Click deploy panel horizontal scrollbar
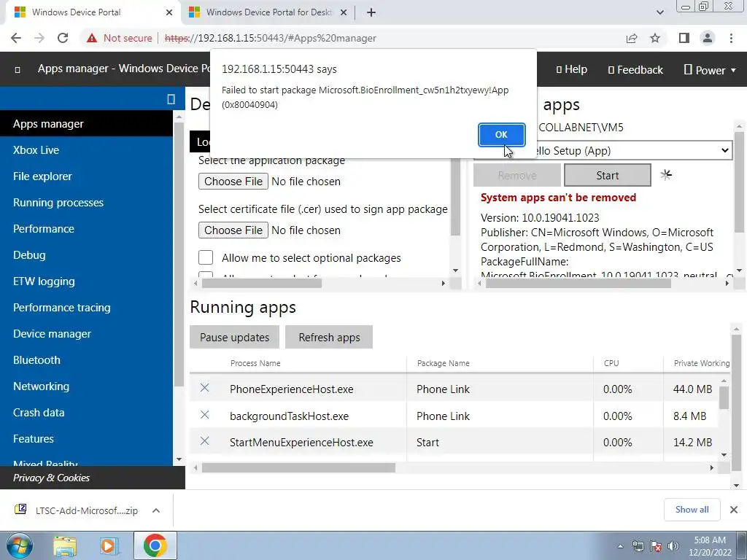This screenshot has height=560, width=747. (262, 284)
